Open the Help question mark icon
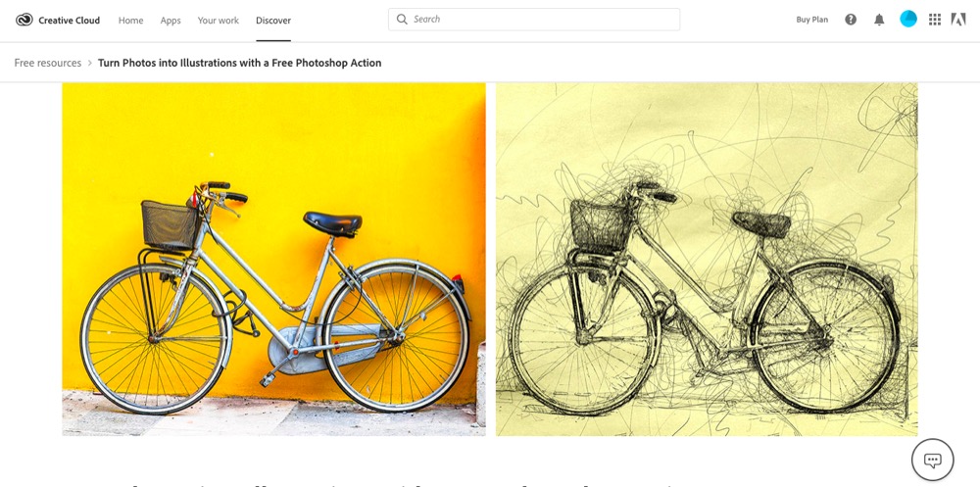980x487 pixels. [851, 20]
